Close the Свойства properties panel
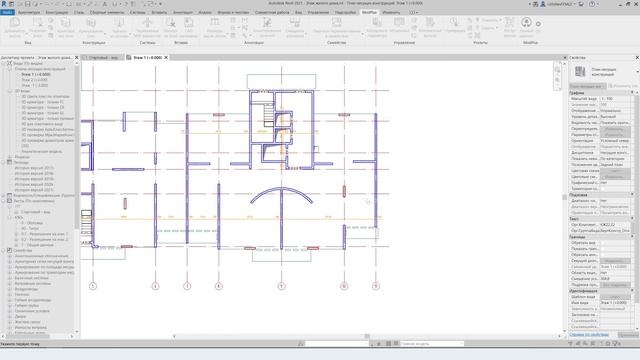Viewport: 640px width, 360px height. point(637,58)
